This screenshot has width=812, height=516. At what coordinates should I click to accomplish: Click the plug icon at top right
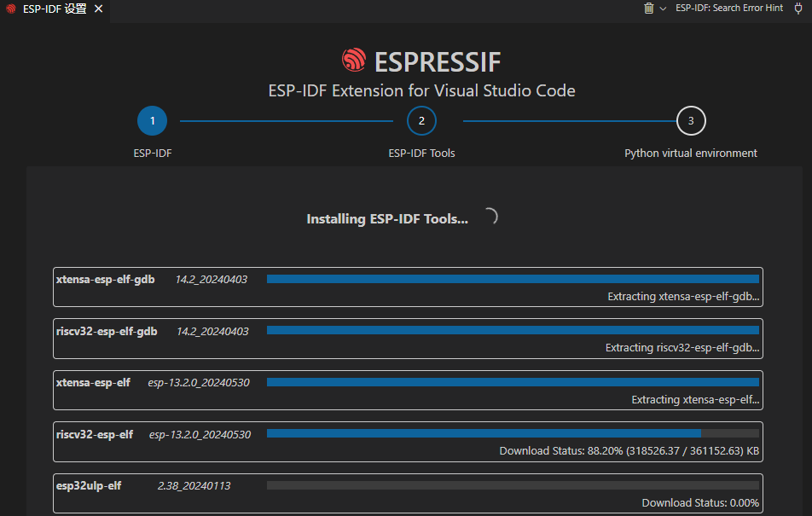pyautogui.click(x=798, y=9)
